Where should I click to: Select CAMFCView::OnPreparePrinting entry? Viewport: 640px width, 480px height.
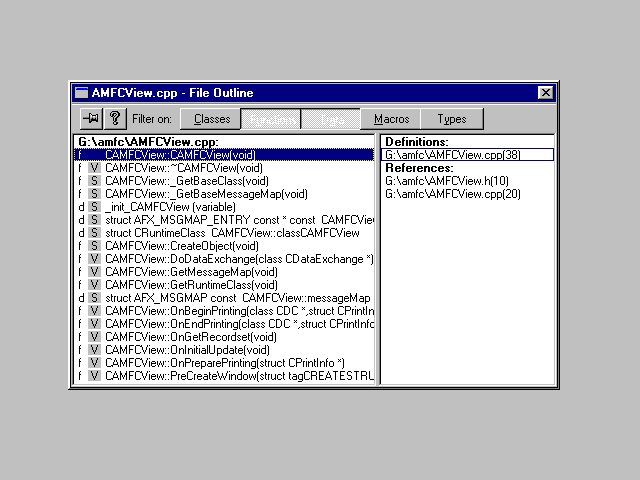click(224, 363)
